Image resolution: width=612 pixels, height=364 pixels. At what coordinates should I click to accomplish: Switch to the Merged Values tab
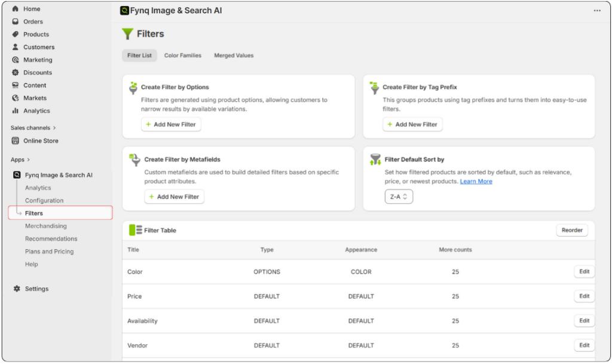coord(234,56)
